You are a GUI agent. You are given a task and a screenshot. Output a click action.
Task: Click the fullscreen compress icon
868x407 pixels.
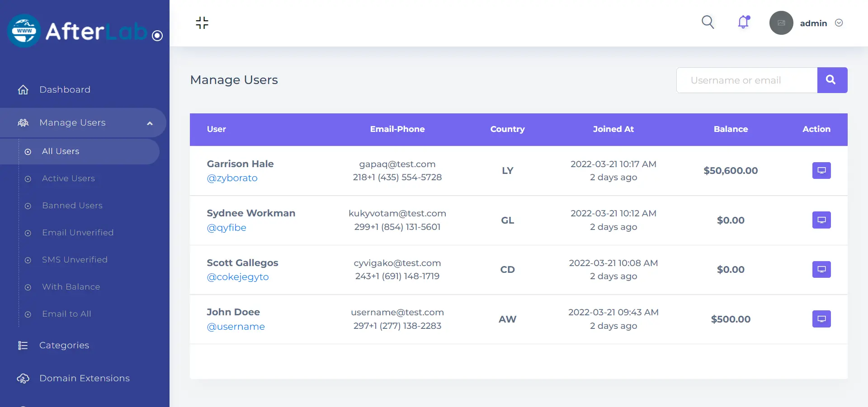pyautogui.click(x=202, y=23)
